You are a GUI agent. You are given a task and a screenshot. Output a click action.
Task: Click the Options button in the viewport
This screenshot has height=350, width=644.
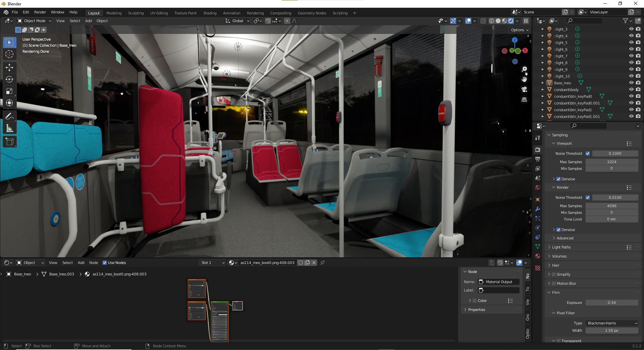click(519, 30)
